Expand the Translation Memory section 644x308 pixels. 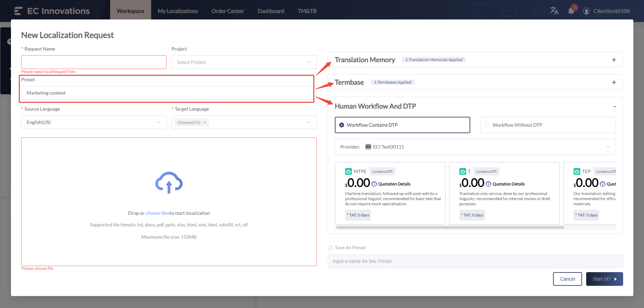(x=614, y=60)
